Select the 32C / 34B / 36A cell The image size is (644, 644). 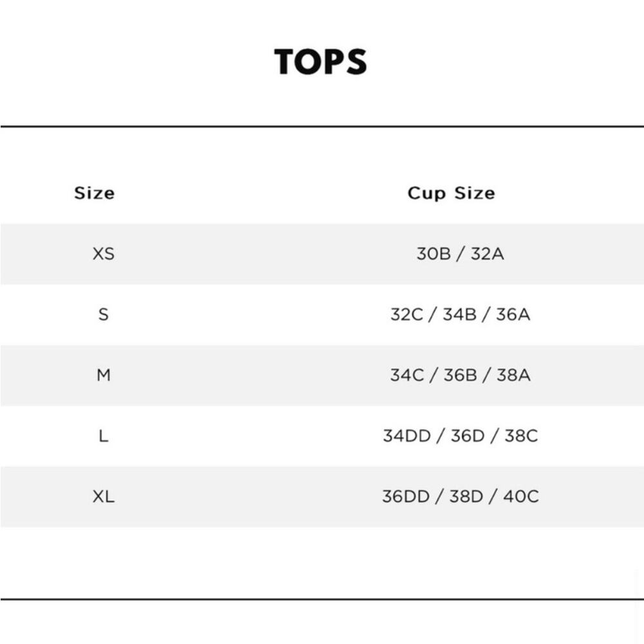[x=460, y=315]
